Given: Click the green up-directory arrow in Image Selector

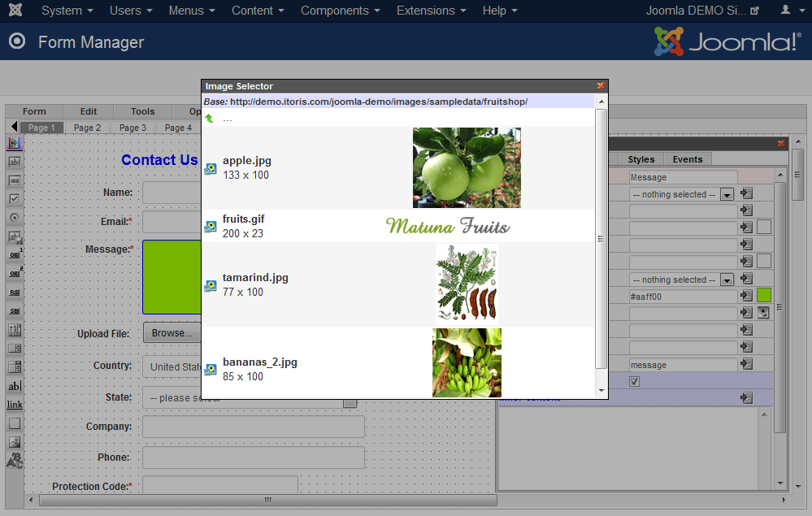Looking at the screenshot, I should pyautogui.click(x=207, y=117).
